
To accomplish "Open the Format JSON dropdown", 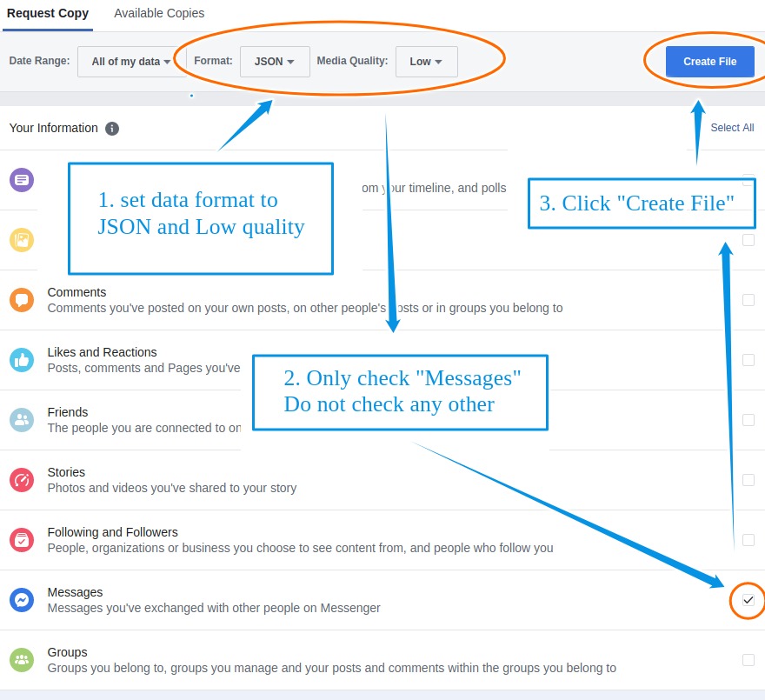I will pos(274,62).
